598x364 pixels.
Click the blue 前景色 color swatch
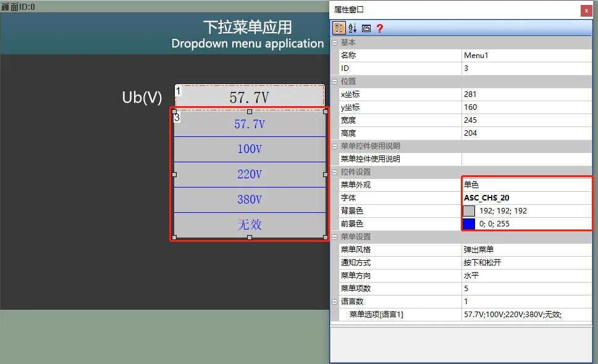(x=468, y=223)
